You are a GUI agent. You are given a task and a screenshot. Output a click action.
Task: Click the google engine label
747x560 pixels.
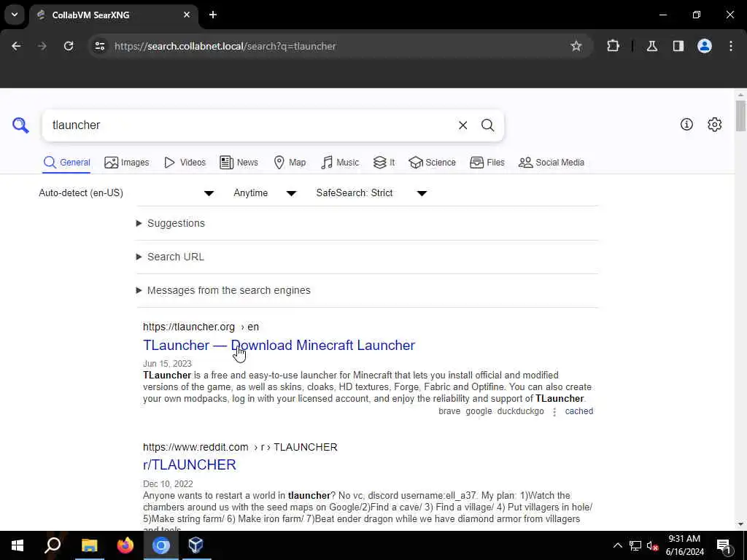click(479, 411)
